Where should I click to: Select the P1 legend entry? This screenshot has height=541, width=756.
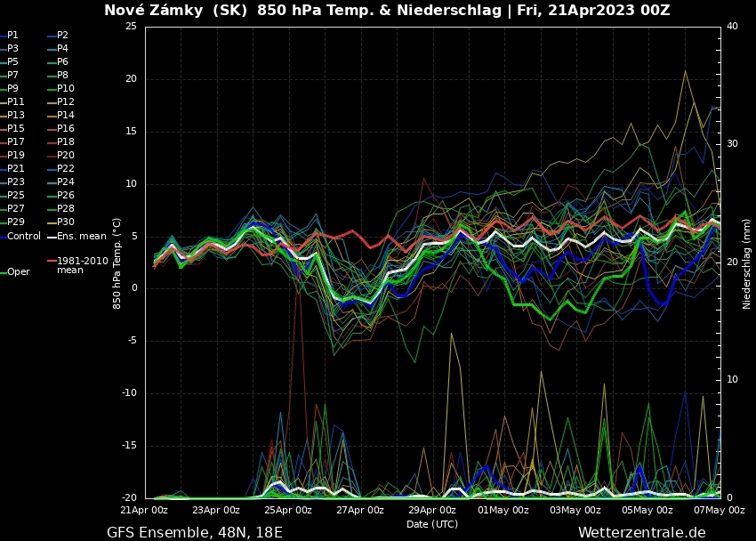coord(13,35)
